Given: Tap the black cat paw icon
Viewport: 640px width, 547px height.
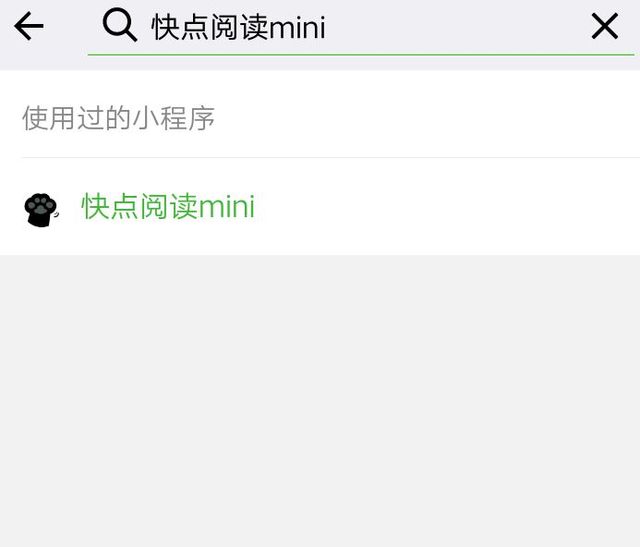Looking at the screenshot, I should (41, 209).
